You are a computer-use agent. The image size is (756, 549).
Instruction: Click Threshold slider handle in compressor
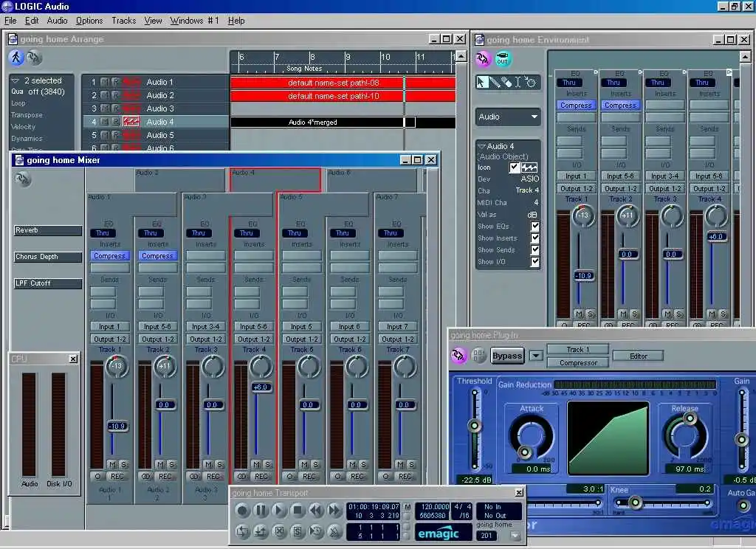(x=475, y=426)
